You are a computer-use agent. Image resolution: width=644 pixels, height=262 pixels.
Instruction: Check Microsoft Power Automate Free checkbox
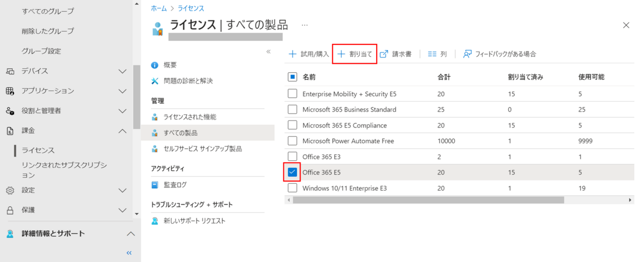click(x=292, y=141)
